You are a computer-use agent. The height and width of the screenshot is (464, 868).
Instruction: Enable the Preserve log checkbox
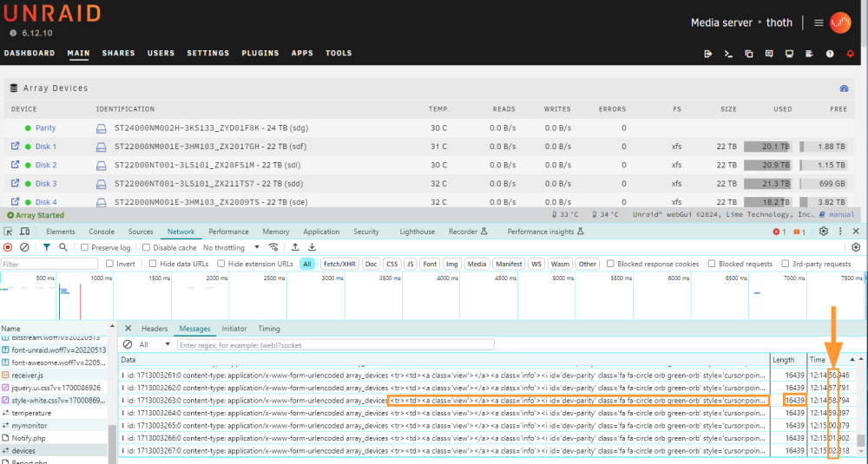(85, 247)
